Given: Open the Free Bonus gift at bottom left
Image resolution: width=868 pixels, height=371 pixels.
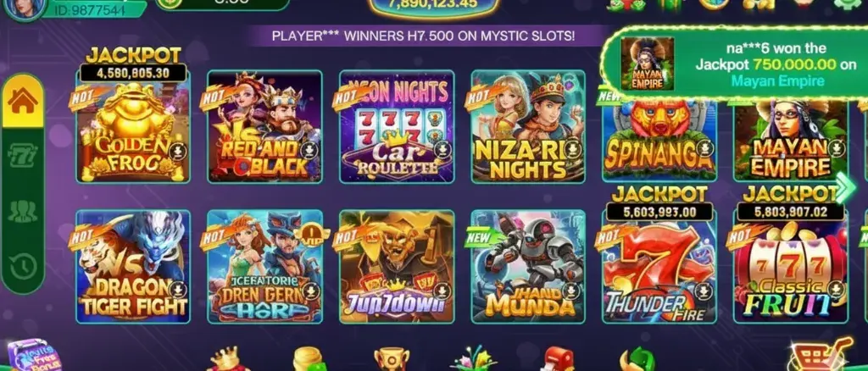Looking at the screenshot, I should 31,357.
